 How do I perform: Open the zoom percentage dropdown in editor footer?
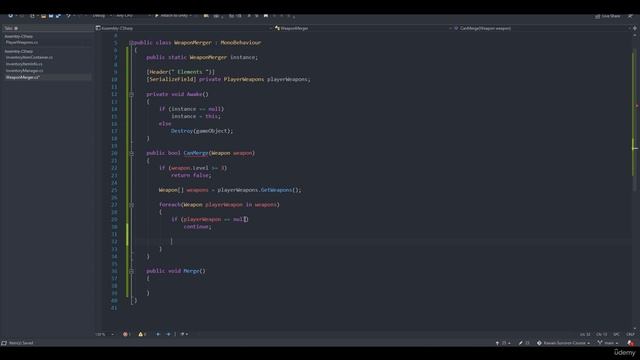(105, 334)
